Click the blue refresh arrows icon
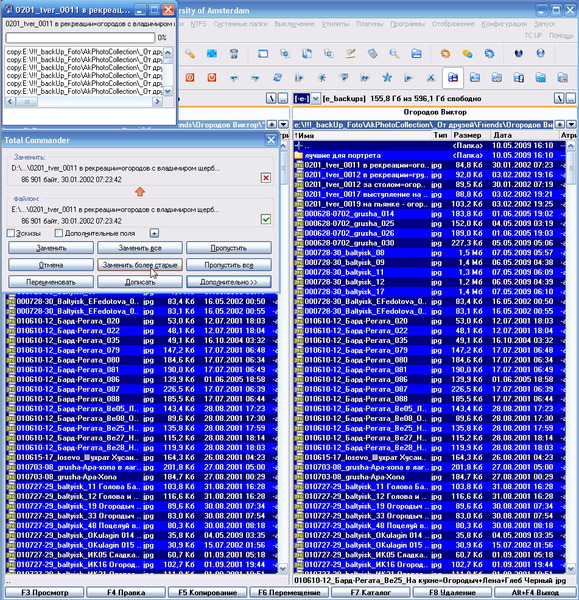 tap(277, 78)
